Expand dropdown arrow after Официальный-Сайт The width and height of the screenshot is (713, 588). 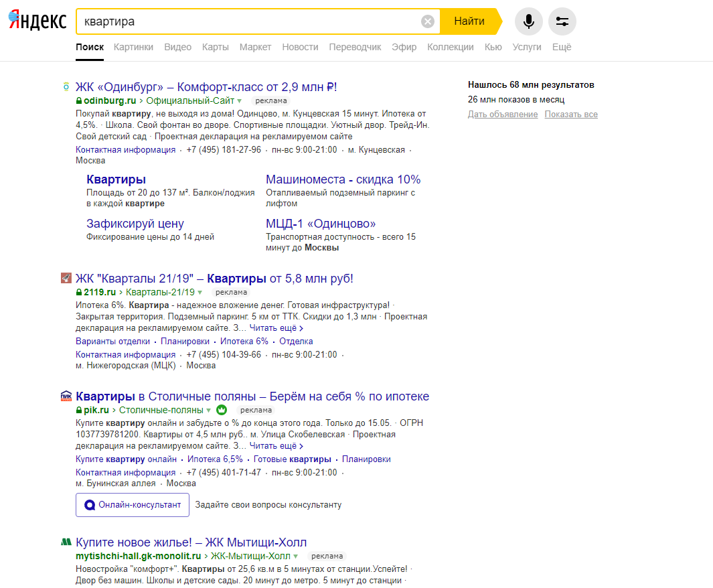(x=240, y=101)
